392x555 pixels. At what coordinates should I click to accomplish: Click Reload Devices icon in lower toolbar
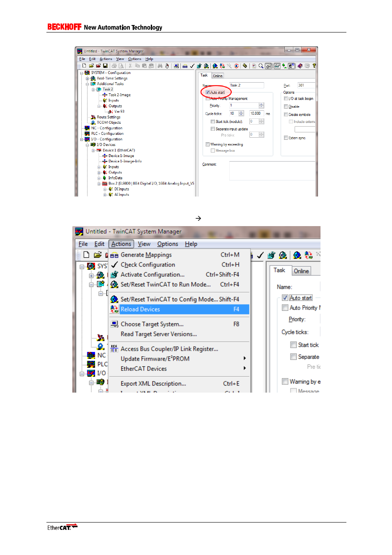click(309, 255)
